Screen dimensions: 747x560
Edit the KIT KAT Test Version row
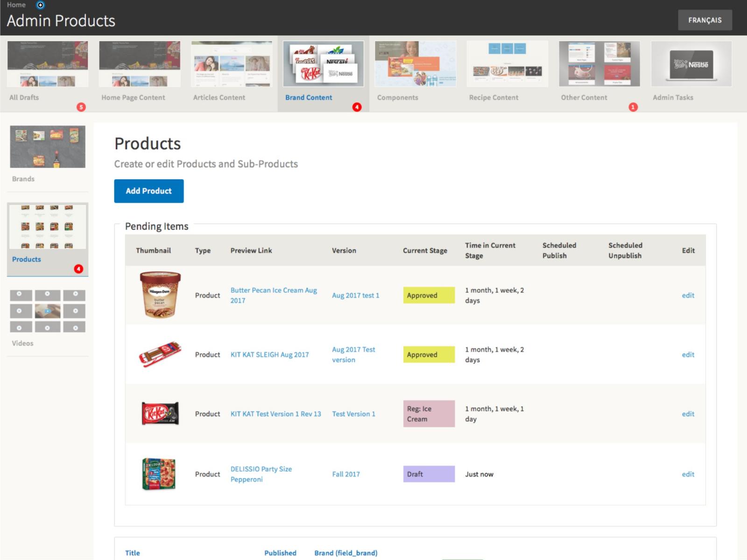(688, 414)
